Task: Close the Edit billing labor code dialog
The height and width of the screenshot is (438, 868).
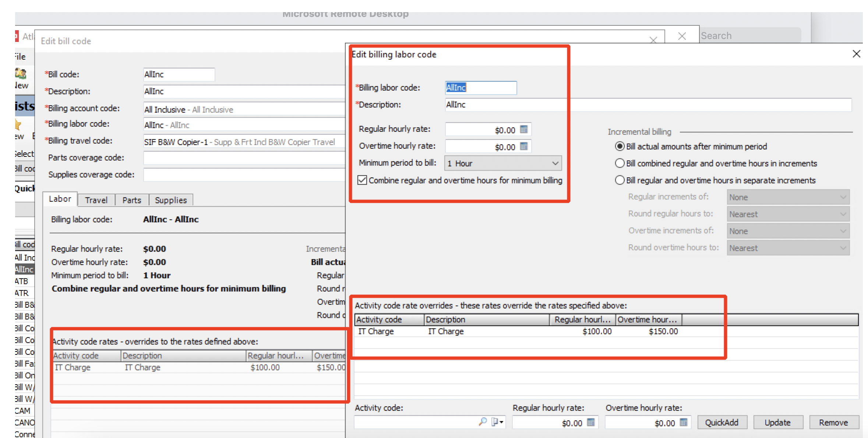Action: point(856,54)
